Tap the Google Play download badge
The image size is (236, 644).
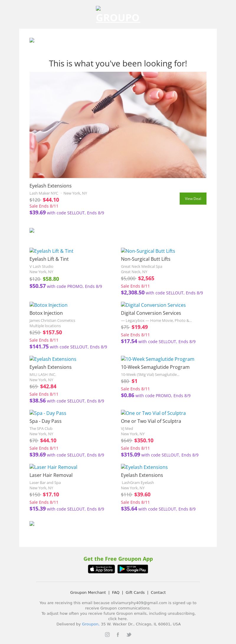tap(133, 569)
